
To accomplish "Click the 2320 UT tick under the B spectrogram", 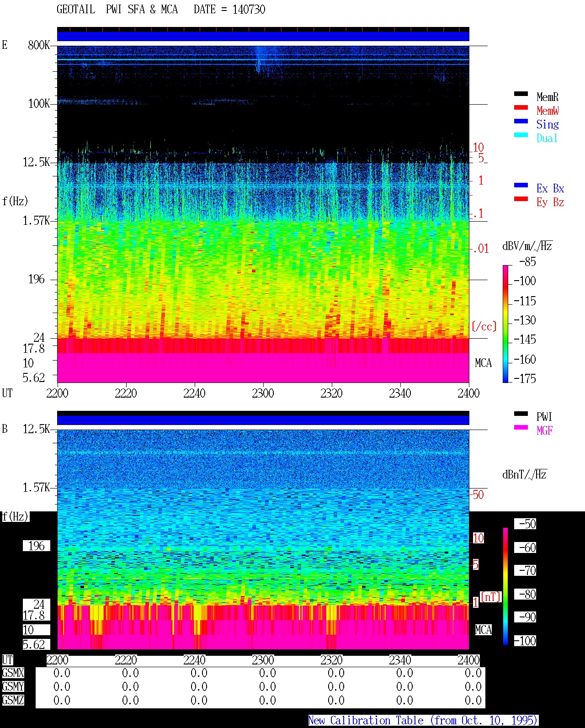I will click(x=331, y=660).
